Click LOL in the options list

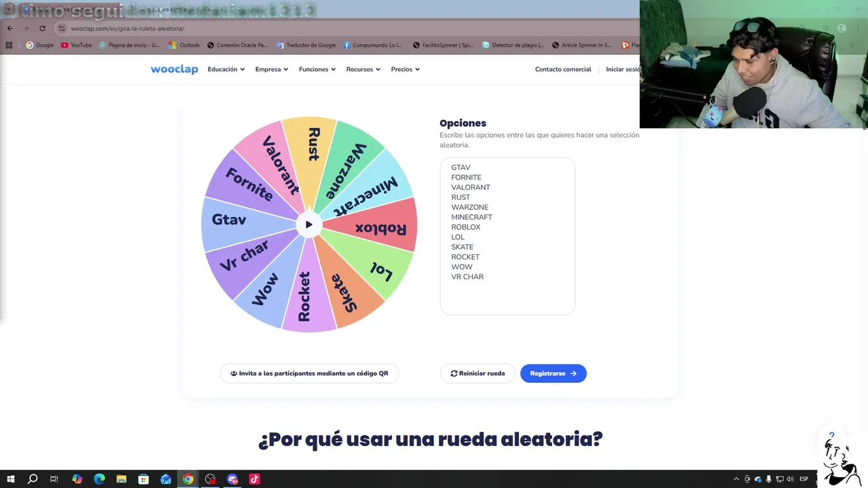pyautogui.click(x=458, y=237)
